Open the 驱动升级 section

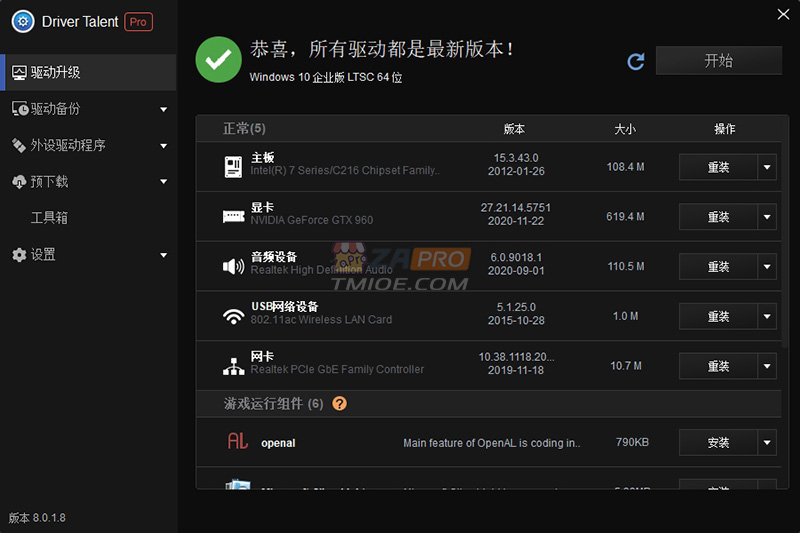coord(88,72)
